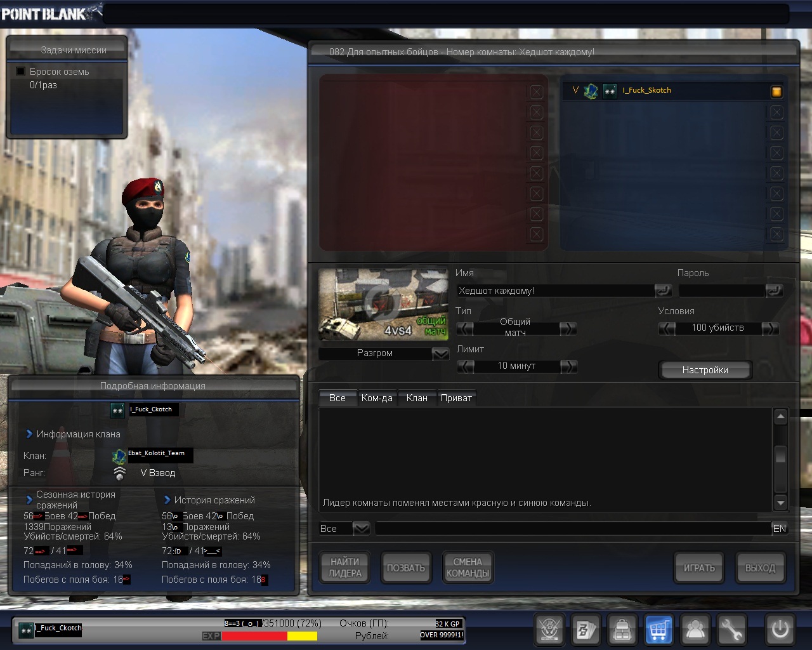Open the PB mission cards icon
812x650 pixels.
(586, 630)
